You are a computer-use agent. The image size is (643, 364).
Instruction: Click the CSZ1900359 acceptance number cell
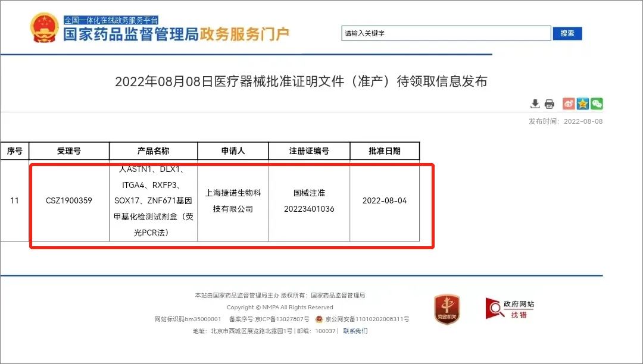69,201
